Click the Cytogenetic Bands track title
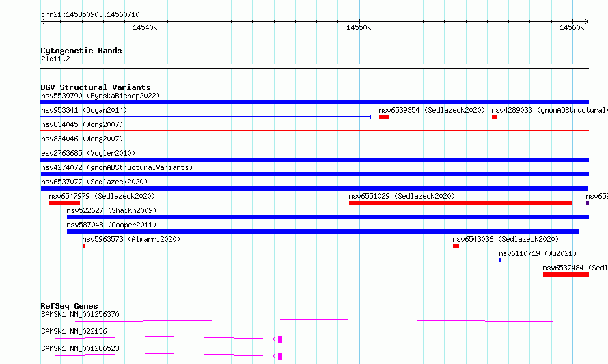 pos(81,51)
